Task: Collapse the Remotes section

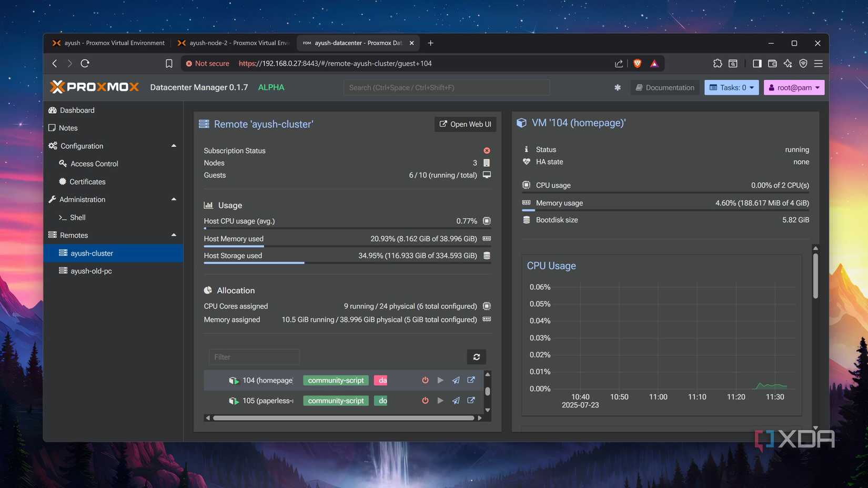Action: pyautogui.click(x=174, y=235)
